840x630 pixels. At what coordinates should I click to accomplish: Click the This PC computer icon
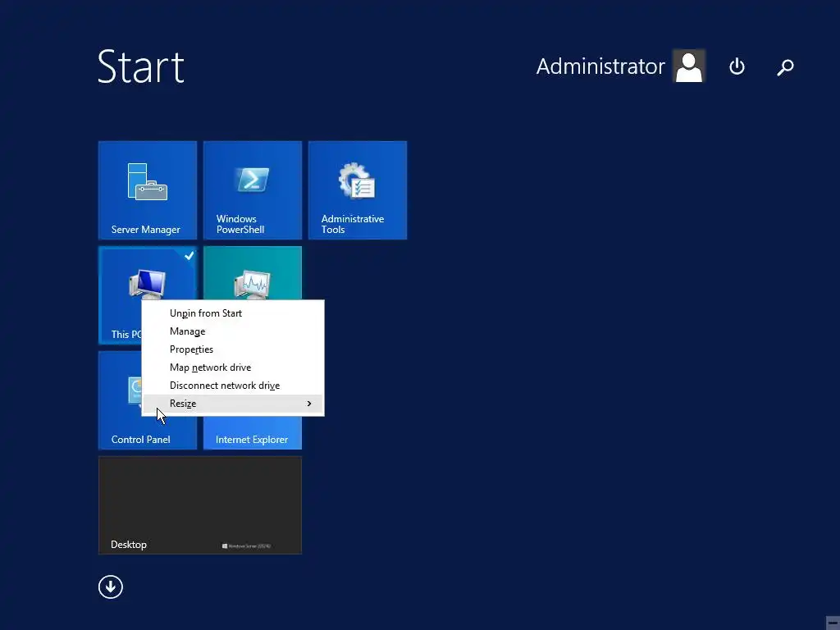(148, 284)
